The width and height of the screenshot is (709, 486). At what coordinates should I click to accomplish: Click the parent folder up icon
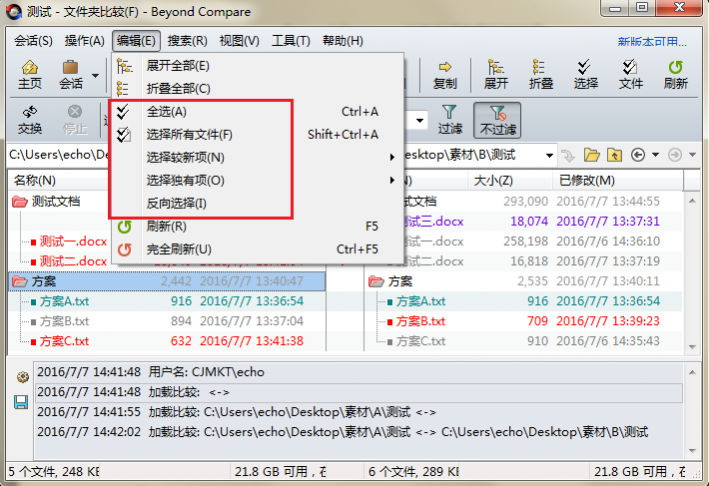click(614, 156)
